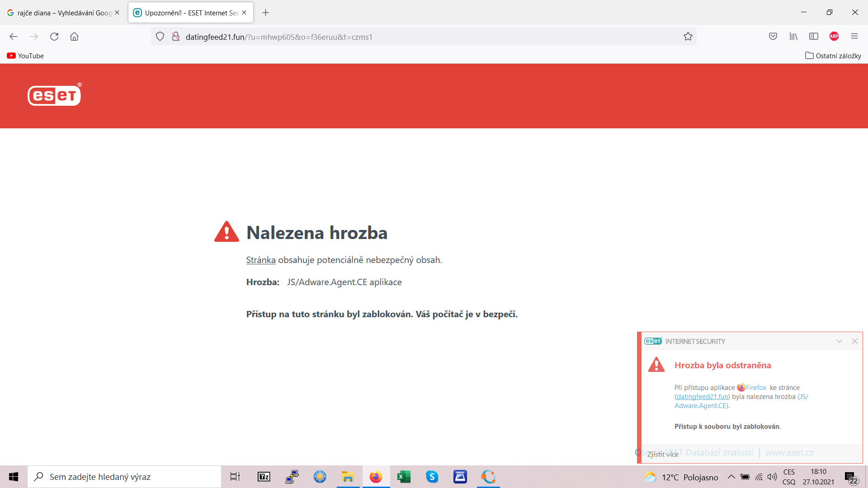The height and width of the screenshot is (488, 868).
Task: Open the YouTube bookmark
Action: (25, 56)
